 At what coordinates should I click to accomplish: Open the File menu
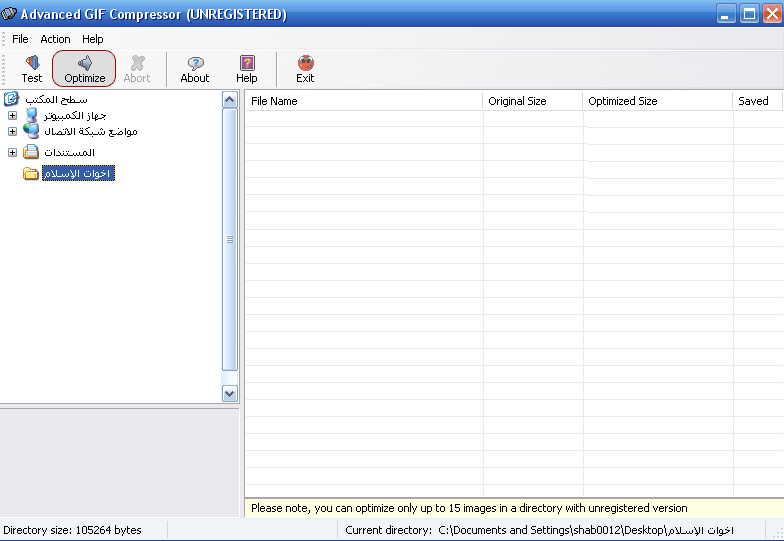(20, 39)
